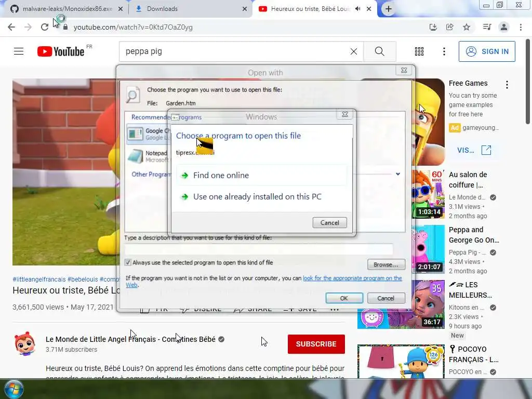
Task: Close the malware-leaks GitHub tab
Action: click(x=121, y=9)
